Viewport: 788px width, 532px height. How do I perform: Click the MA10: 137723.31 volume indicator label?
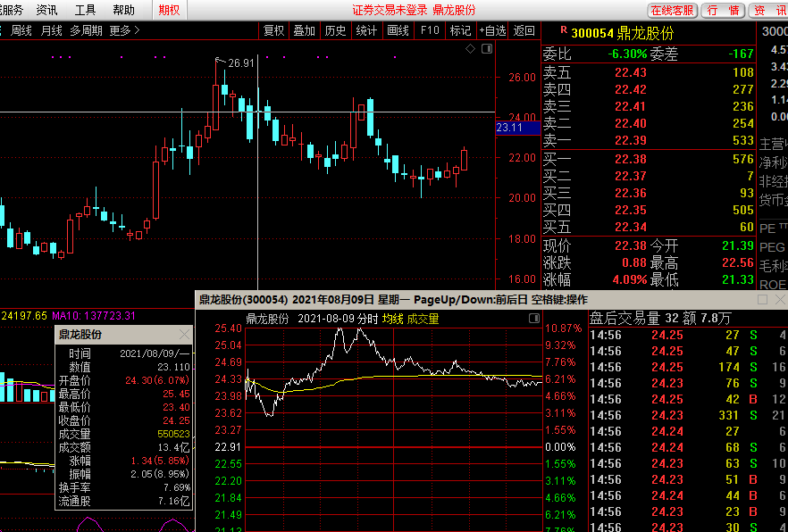click(x=95, y=316)
